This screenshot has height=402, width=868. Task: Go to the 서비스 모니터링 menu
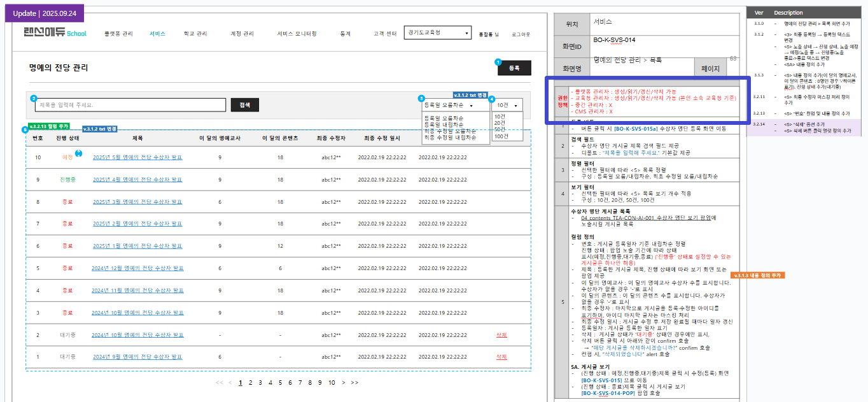click(x=297, y=34)
